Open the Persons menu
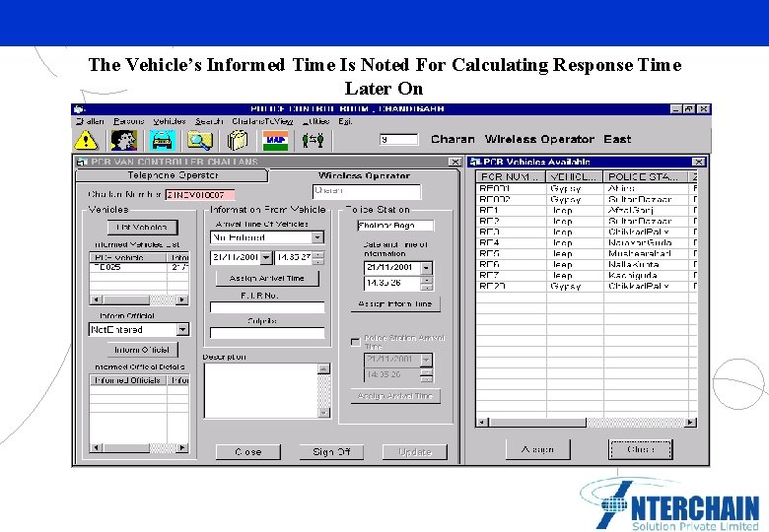This screenshot has width=769, height=532. [128, 121]
